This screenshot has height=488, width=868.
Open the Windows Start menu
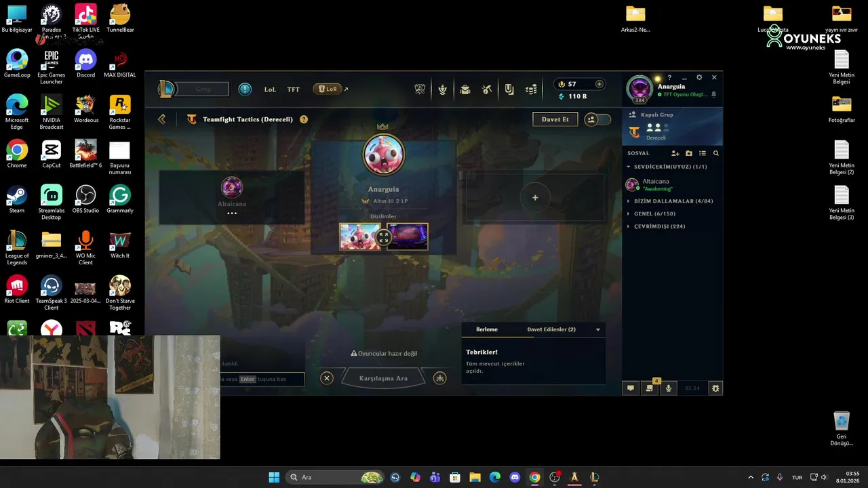274,477
